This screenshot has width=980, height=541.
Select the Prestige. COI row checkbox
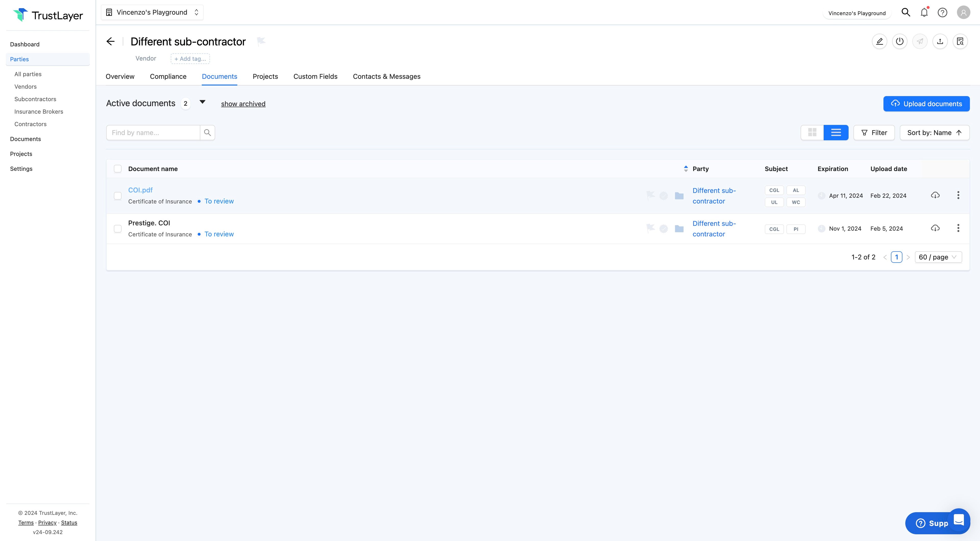[118, 229]
